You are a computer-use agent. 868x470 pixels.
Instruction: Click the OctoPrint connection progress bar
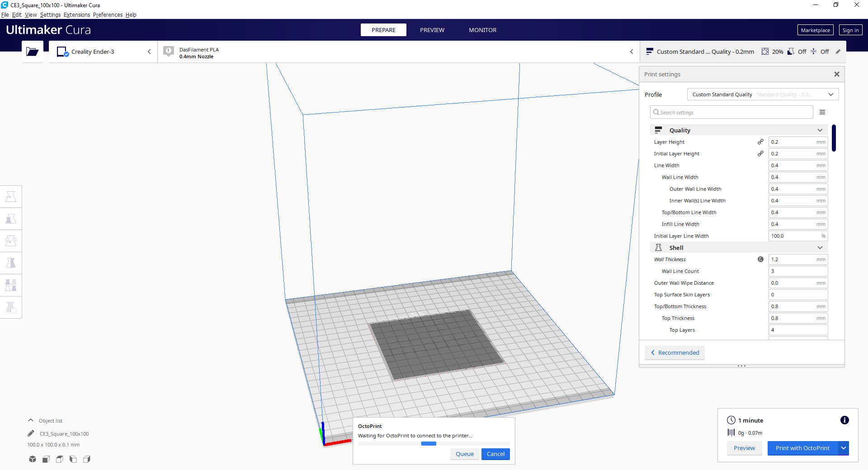click(434, 444)
